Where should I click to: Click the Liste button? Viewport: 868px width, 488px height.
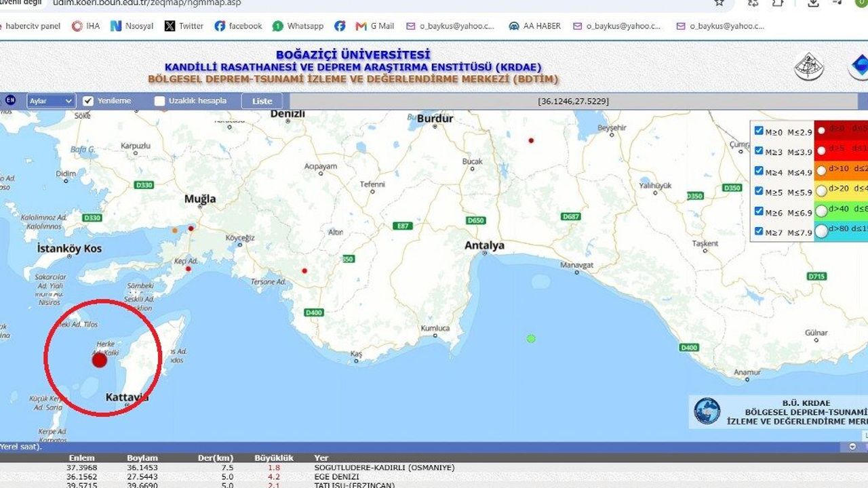[x=262, y=101]
